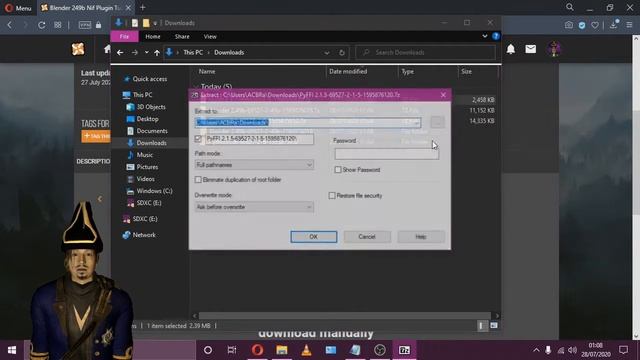Open site notifications bell icon

[511, 49]
